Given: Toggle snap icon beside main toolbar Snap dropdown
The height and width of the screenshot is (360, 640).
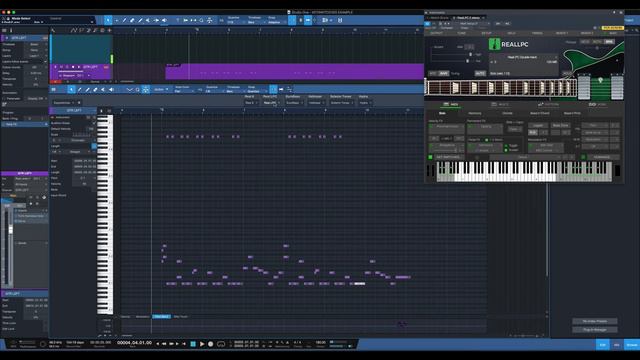Looking at the screenshot, I should [292, 20].
